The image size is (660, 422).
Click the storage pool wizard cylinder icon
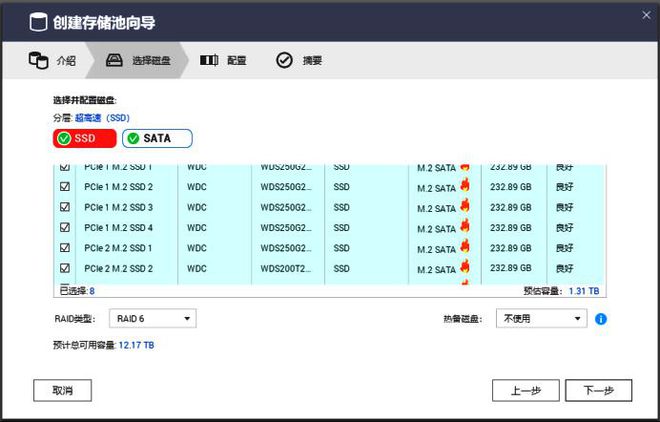38,22
